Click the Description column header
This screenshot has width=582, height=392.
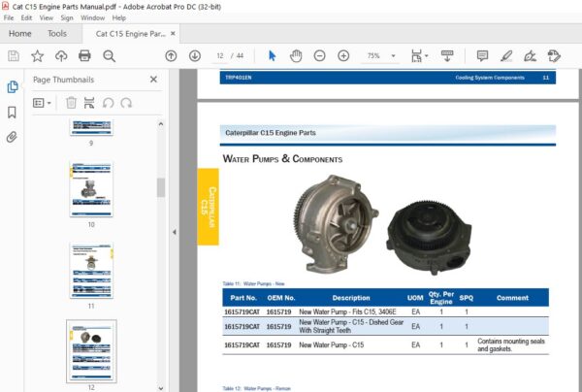pos(351,298)
